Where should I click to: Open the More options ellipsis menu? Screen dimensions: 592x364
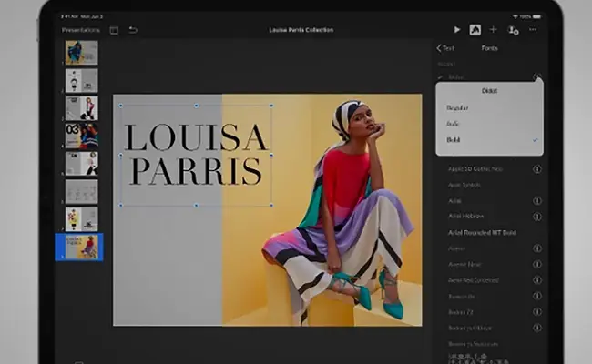tap(533, 30)
